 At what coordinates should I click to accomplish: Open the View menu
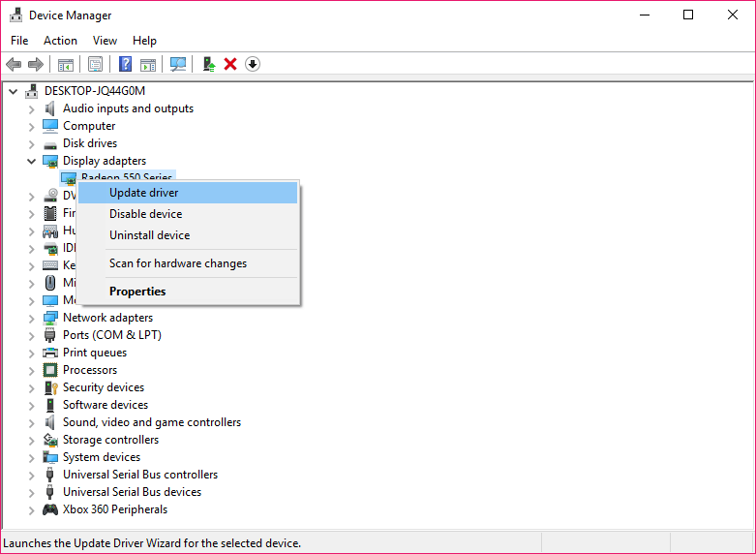(105, 41)
